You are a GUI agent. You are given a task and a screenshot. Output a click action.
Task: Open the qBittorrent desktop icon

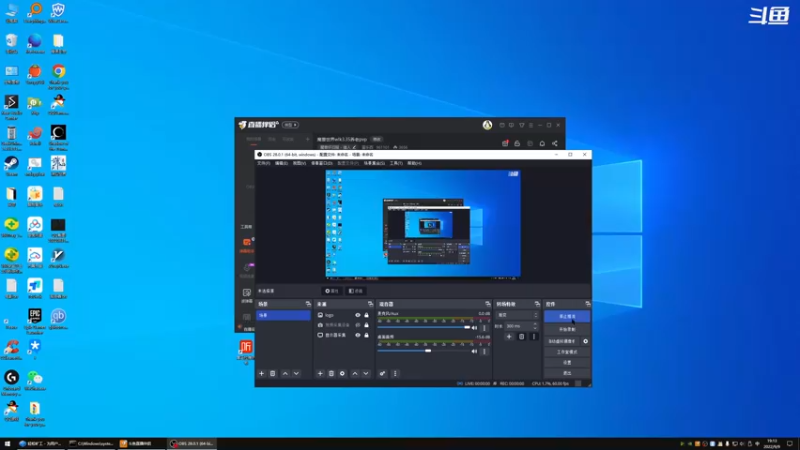tap(58, 319)
